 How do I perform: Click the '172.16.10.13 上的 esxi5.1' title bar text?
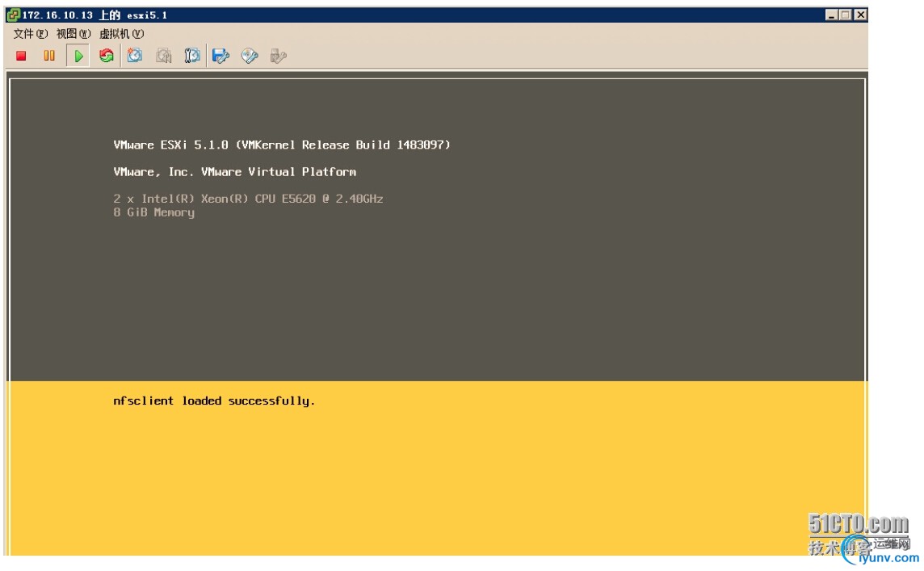point(94,15)
